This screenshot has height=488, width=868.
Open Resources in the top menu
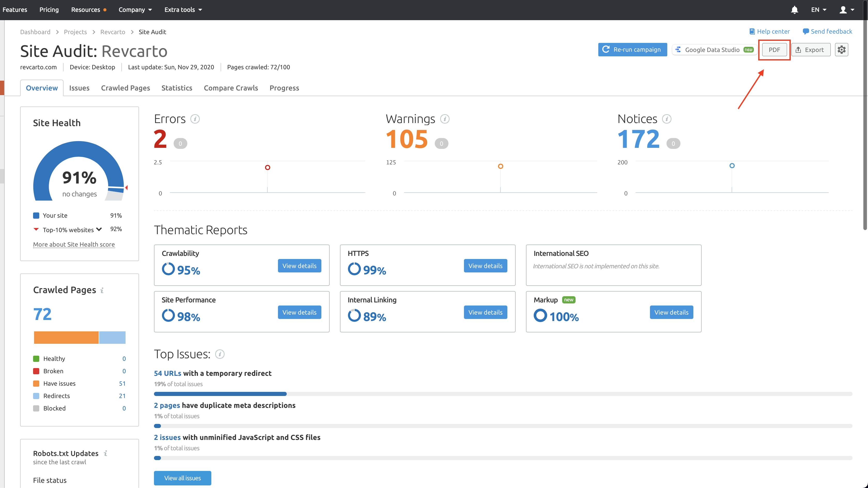click(x=86, y=10)
